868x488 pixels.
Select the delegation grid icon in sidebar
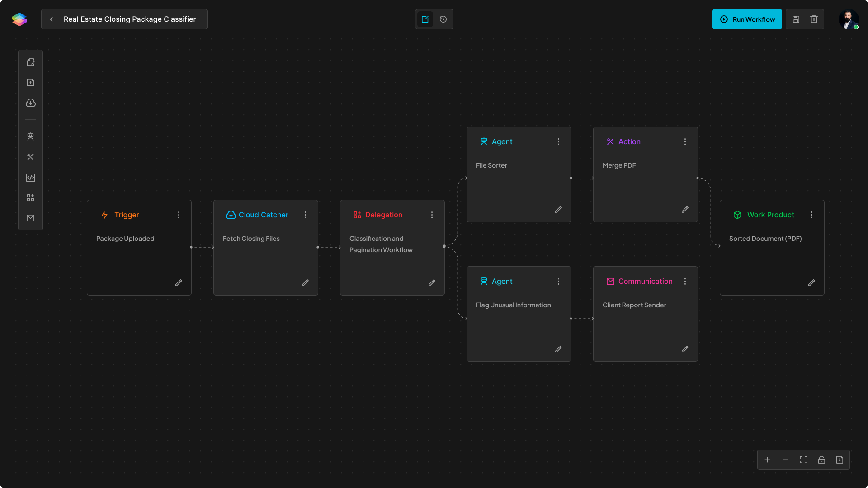pyautogui.click(x=30, y=198)
